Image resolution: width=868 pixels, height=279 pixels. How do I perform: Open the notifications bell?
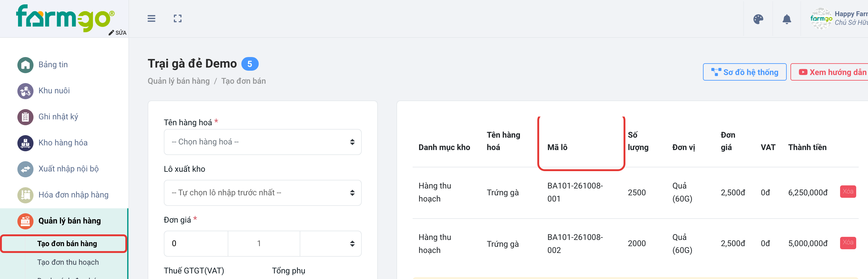coord(786,19)
